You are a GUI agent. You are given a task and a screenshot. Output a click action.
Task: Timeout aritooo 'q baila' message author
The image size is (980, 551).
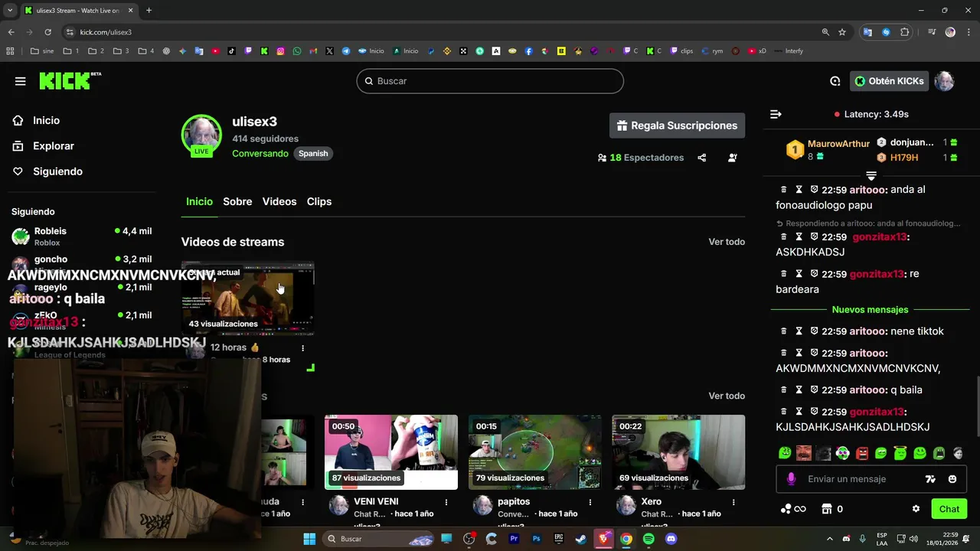799,390
